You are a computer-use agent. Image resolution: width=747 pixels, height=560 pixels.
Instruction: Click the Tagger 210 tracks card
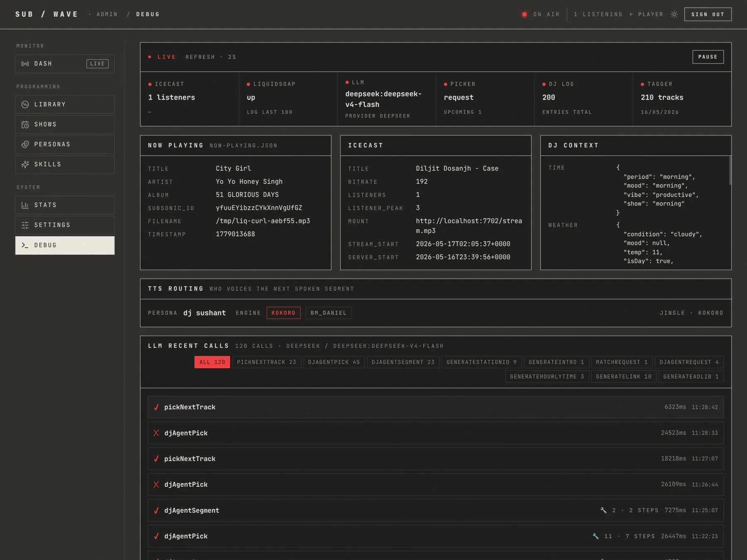tap(682, 99)
